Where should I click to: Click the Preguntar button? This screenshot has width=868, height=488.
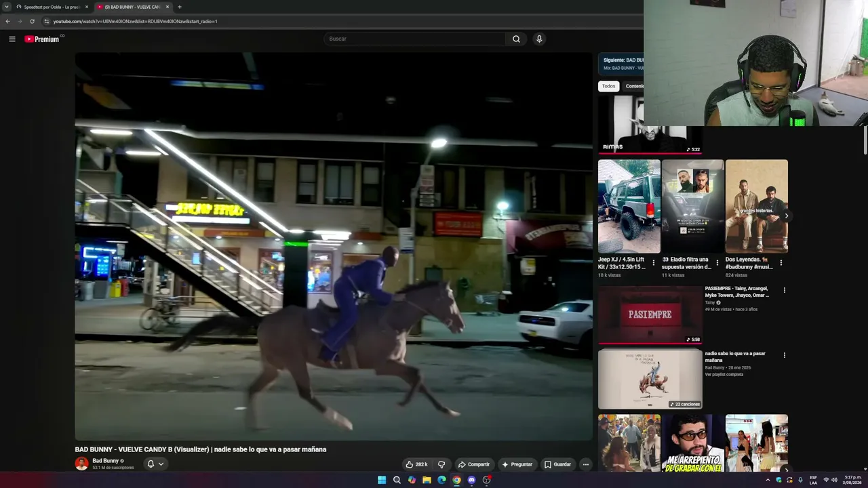517,464
